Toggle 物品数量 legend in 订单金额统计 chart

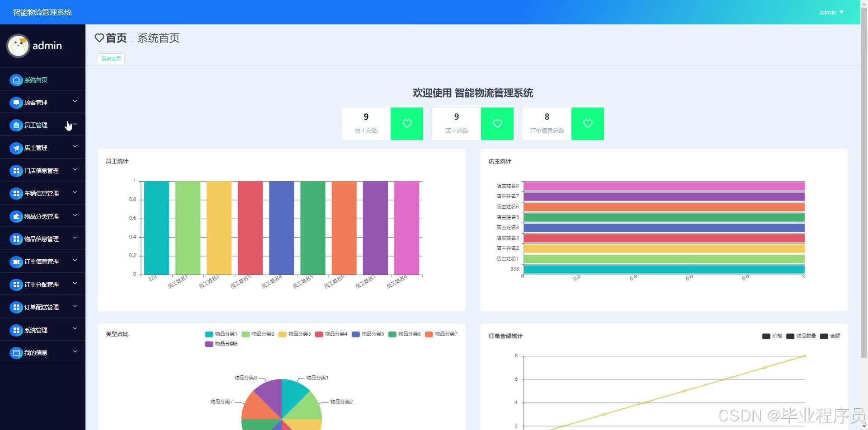(801, 336)
